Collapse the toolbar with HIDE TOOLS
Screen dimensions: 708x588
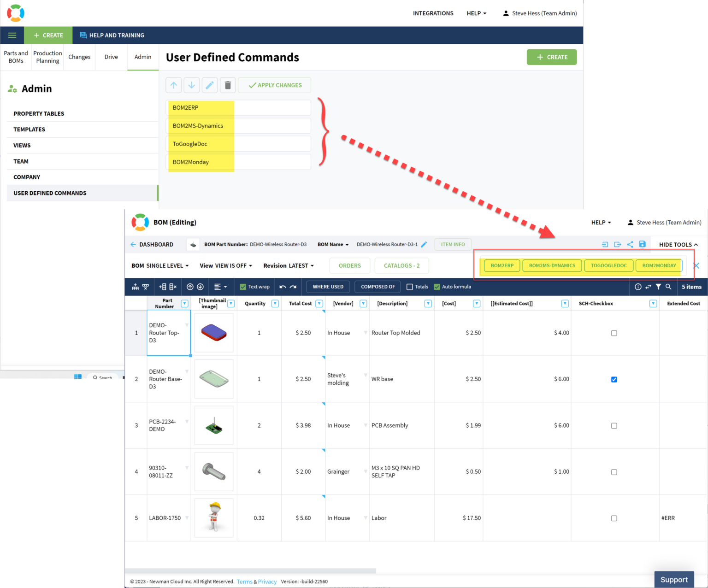(x=678, y=245)
